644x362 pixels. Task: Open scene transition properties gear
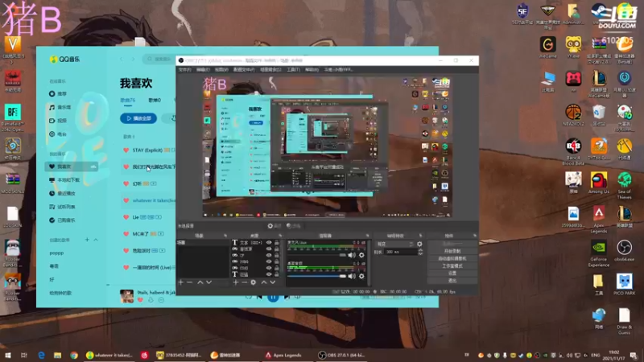coord(419,245)
